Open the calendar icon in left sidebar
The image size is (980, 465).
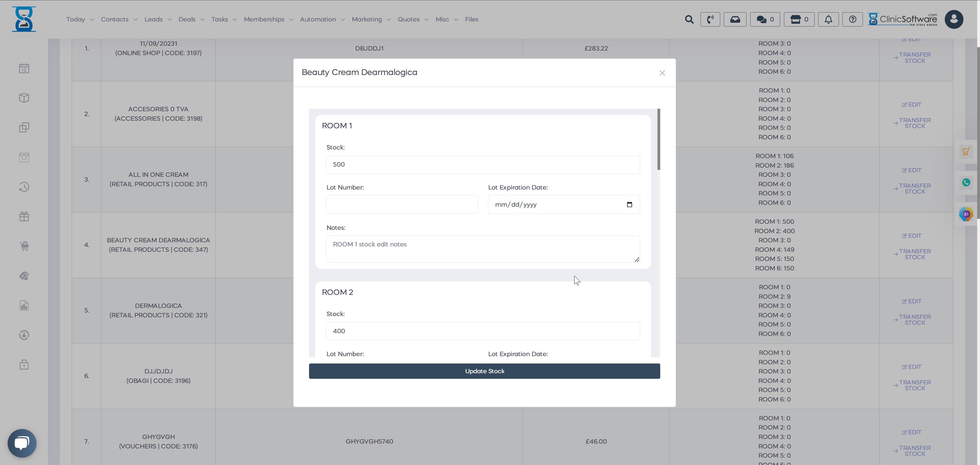pyautogui.click(x=24, y=68)
